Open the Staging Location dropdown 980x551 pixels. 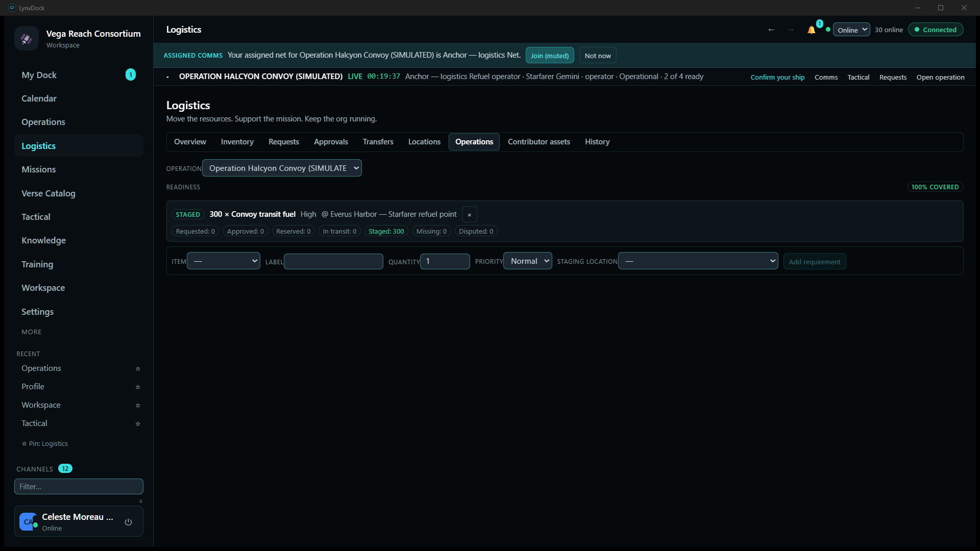[698, 261]
